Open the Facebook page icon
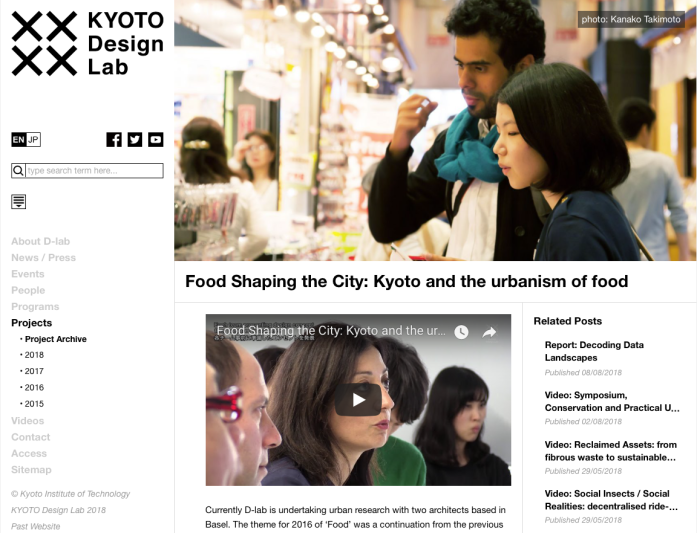Viewport: 697px width, 533px height. tap(114, 140)
